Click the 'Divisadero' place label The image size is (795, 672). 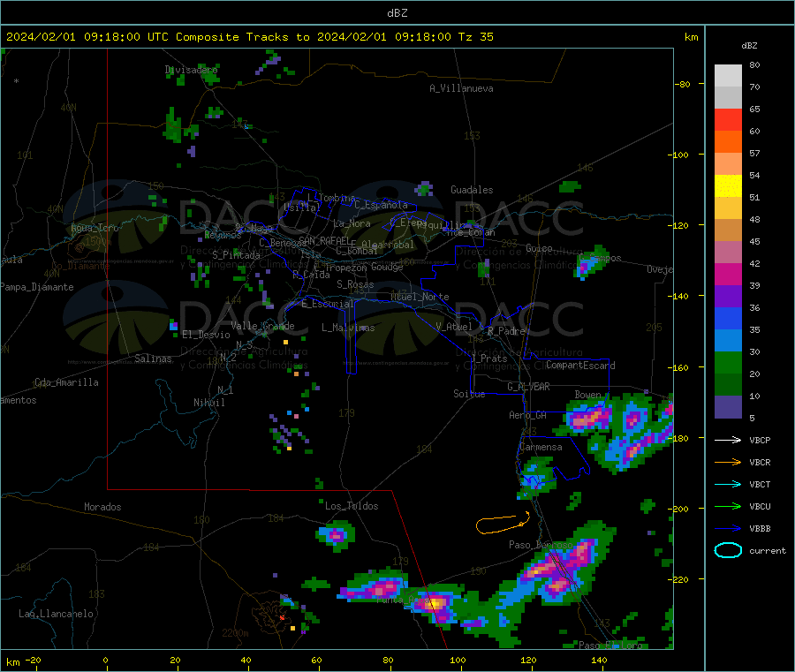[x=191, y=70]
